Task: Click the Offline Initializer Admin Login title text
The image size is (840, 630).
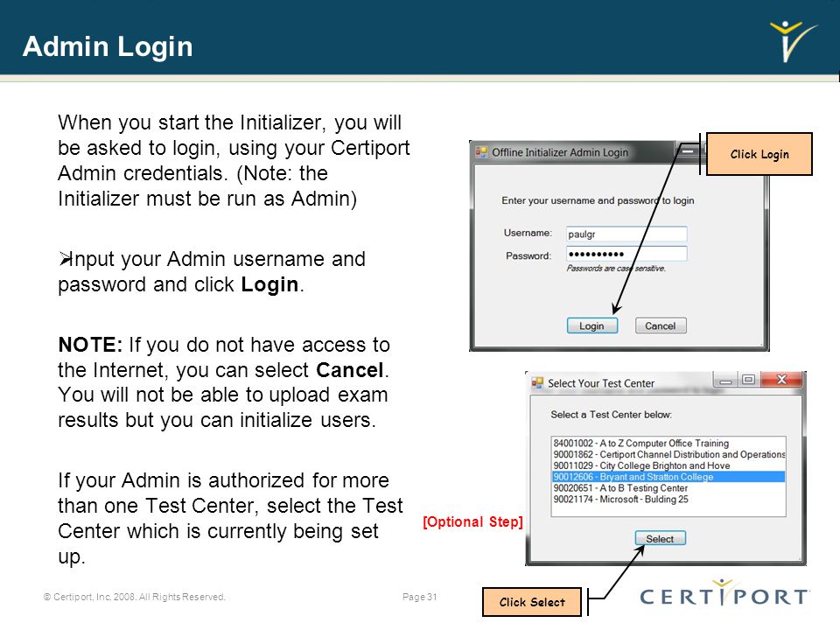Action: point(560,152)
